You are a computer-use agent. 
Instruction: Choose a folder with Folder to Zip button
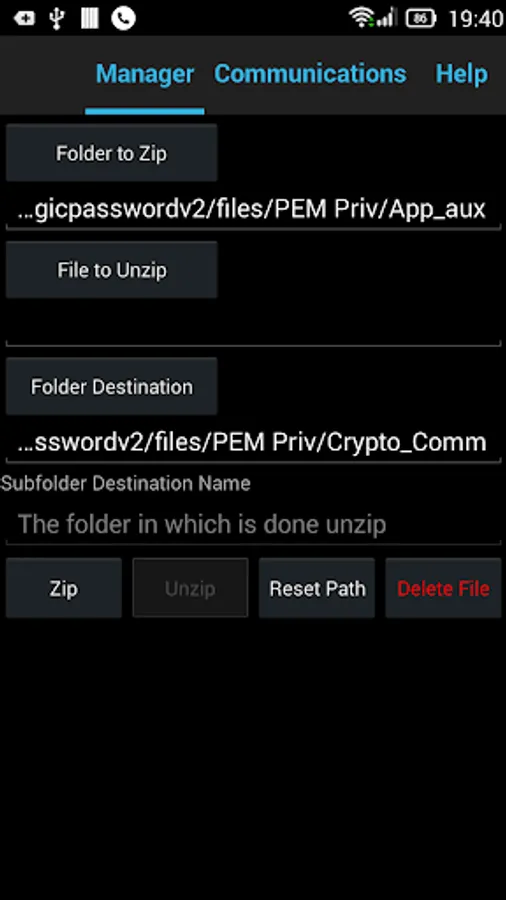[111, 153]
